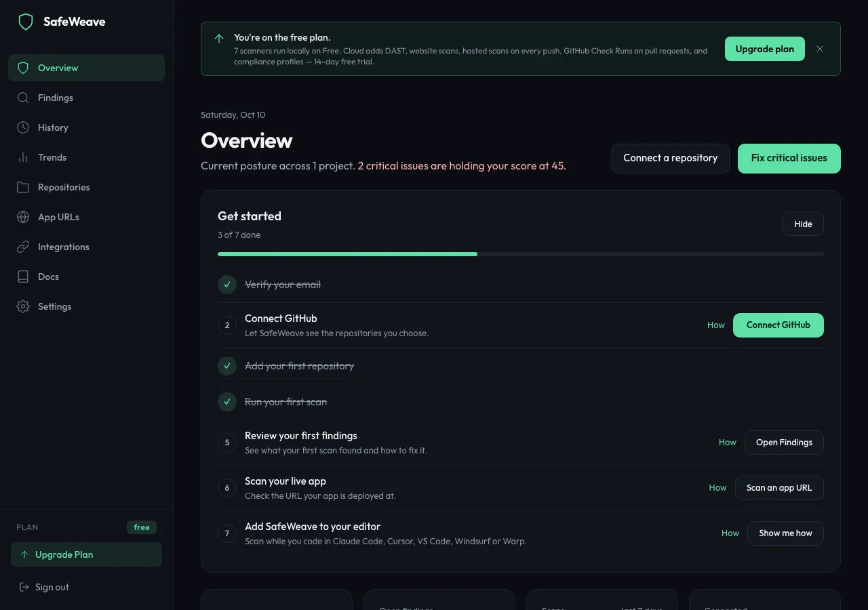Hide the Get started checklist
868x610 pixels.
(803, 224)
